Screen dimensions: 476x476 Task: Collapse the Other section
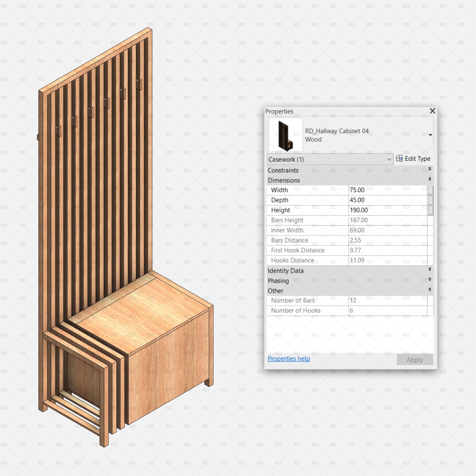pos(430,289)
